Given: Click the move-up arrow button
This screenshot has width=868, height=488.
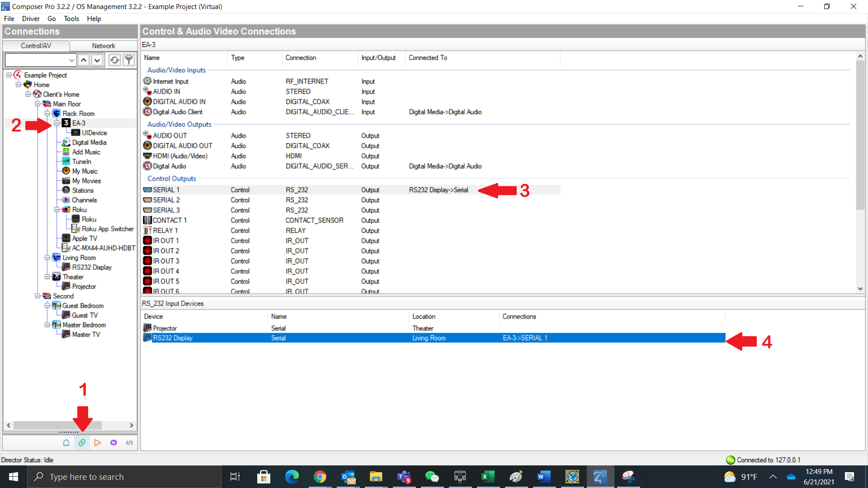Looking at the screenshot, I should [84, 60].
